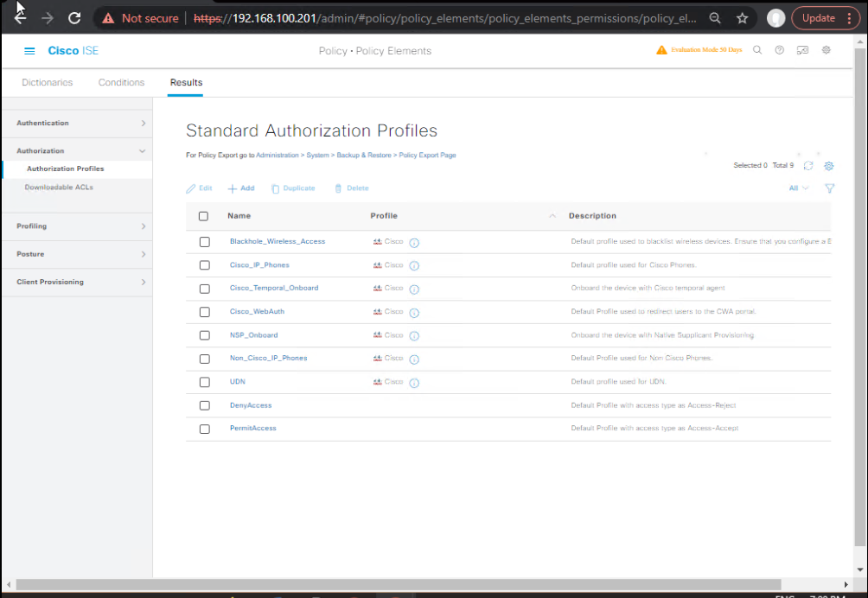Image resolution: width=868 pixels, height=598 pixels.
Task: Click the Delete button
Action: pyautogui.click(x=352, y=188)
